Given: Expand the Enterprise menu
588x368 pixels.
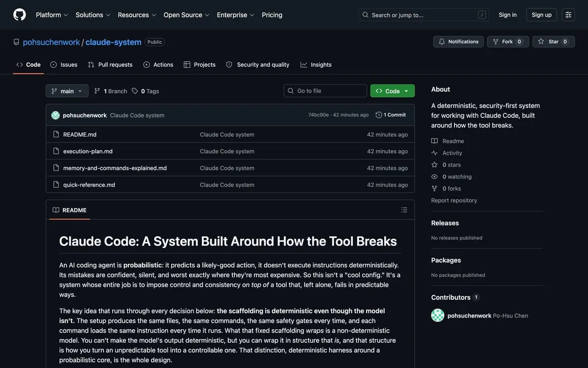Looking at the screenshot, I should coord(236,15).
